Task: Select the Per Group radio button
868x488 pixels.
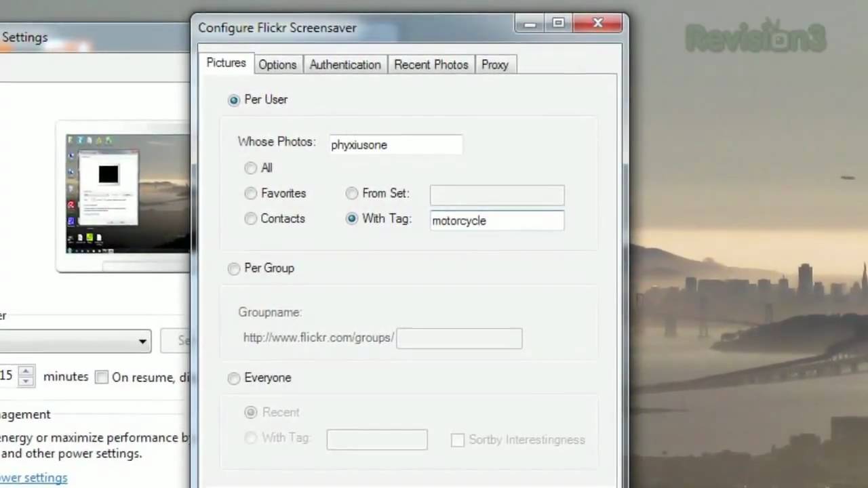Action: [x=234, y=269]
